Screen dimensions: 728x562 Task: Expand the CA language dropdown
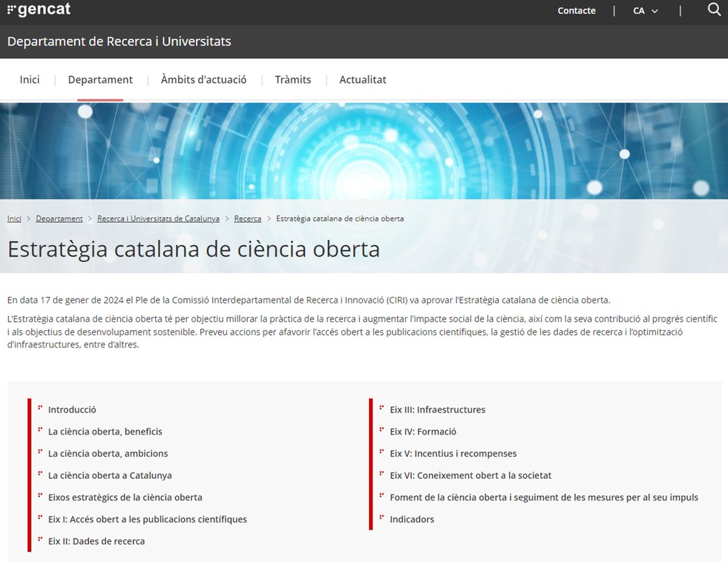[645, 11]
